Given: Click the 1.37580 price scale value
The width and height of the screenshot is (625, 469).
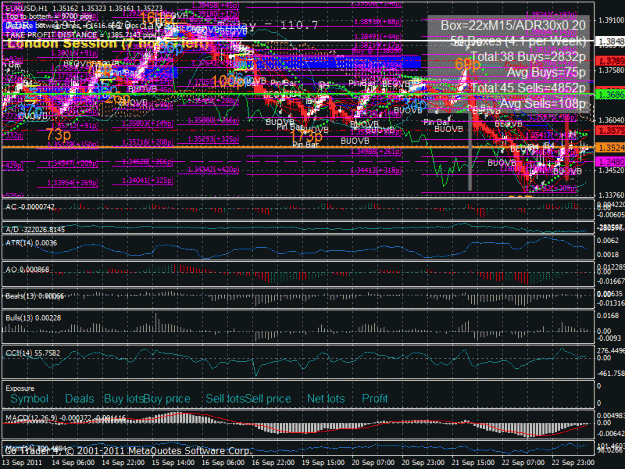Looking at the screenshot, I should (611, 70).
